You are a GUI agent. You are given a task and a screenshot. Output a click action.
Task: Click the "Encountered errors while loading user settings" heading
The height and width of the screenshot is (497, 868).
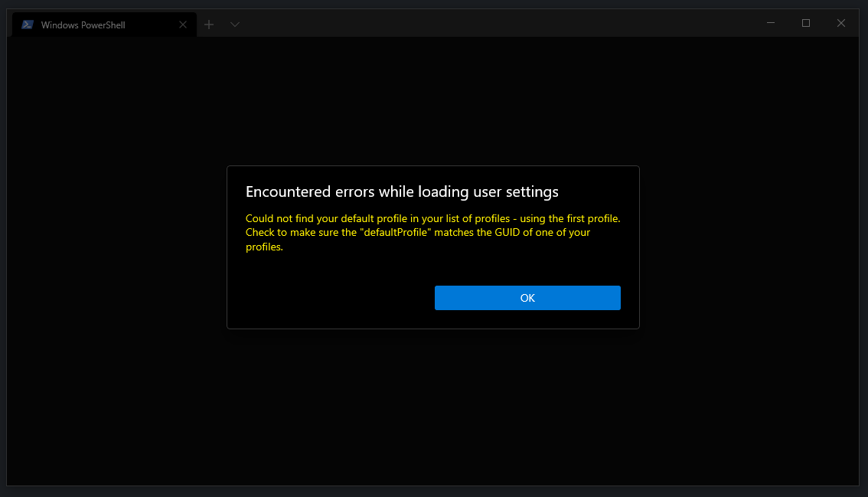point(402,191)
